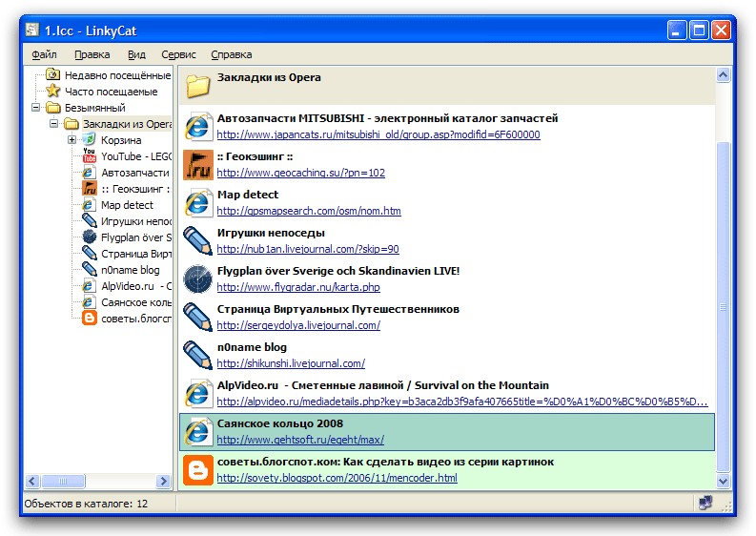Open the gpsmapsearch.com link

[309, 211]
